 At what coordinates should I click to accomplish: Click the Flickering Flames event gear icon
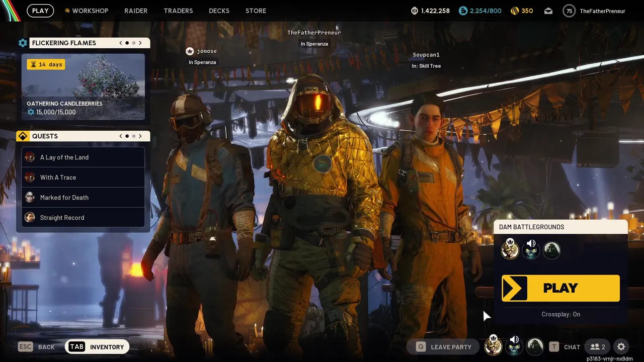click(23, 43)
